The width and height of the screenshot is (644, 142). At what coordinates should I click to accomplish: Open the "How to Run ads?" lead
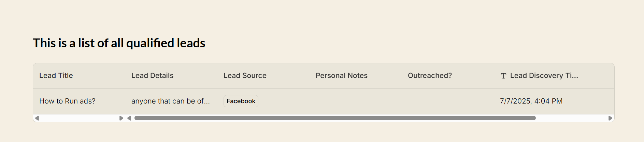67,101
